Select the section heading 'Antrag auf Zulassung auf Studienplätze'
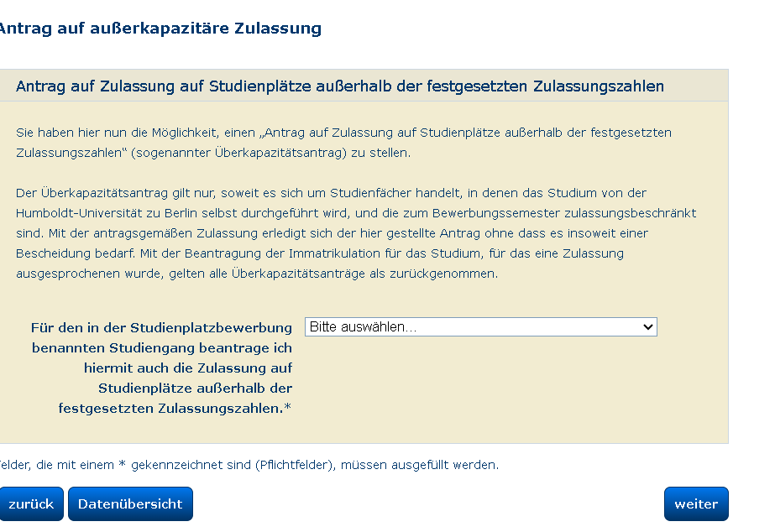This screenshot has width=775, height=532. coord(340,86)
